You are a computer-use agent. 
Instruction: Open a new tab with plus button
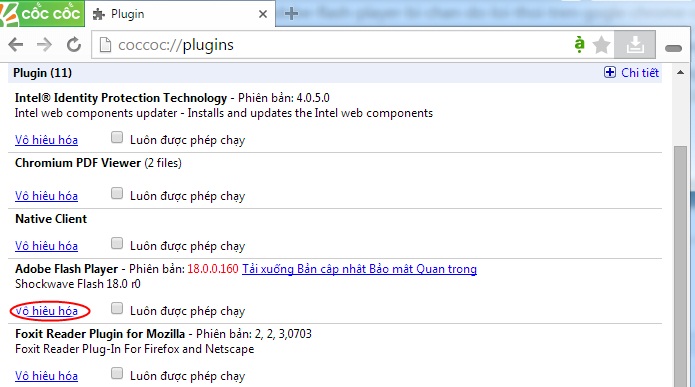pyautogui.click(x=291, y=13)
